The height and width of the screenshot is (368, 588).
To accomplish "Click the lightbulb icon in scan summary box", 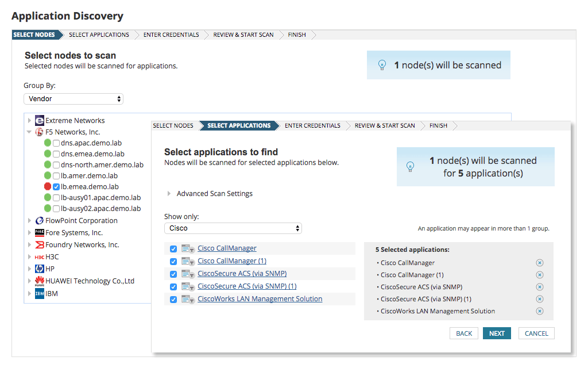I will click(x=411, y=166).
